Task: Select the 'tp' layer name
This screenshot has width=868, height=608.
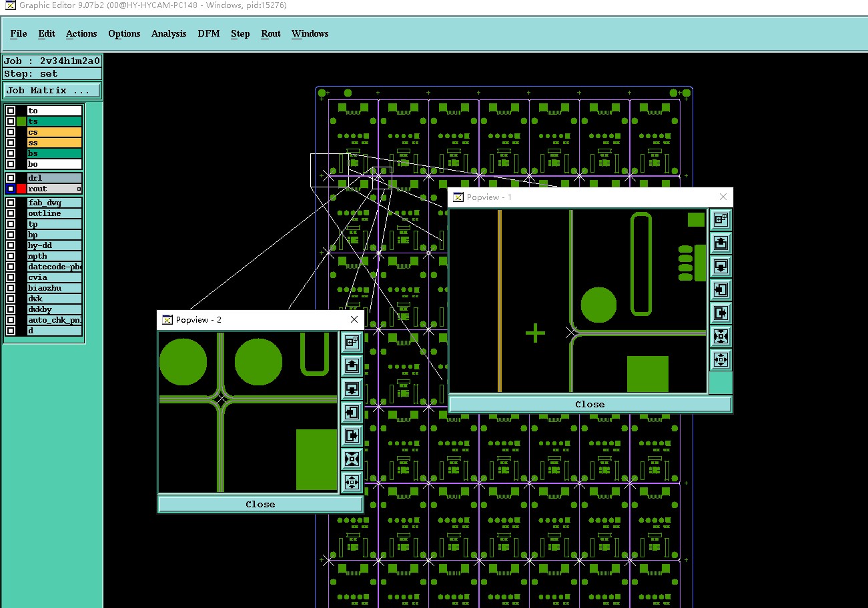Action: pyautogui.click(x=55, y=224)
